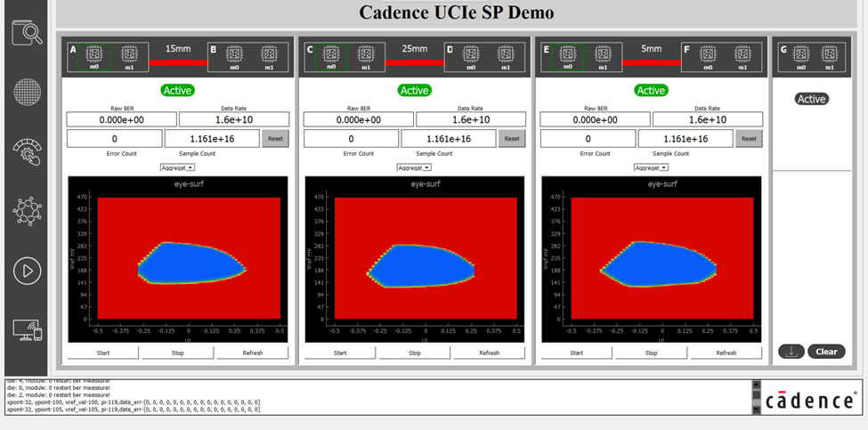Refresh the eye plot in 5mm panel
This screenshot has height=430, width=868.
click(x=726, y=353)
